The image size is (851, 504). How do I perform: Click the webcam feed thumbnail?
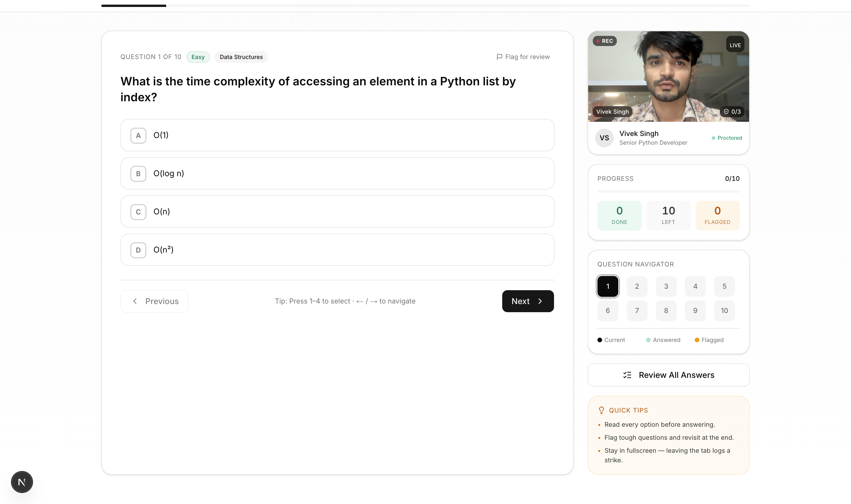click(668, 76)
